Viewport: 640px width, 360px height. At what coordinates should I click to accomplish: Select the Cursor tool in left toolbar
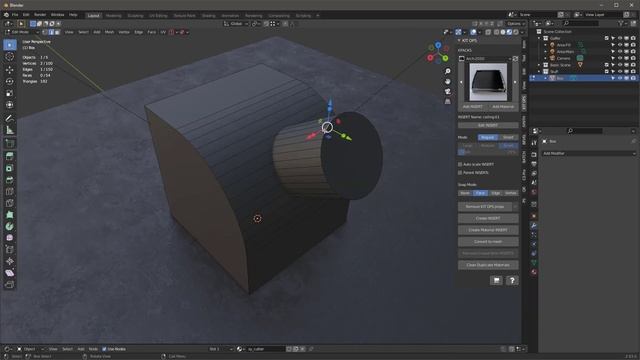pos(10,57)
